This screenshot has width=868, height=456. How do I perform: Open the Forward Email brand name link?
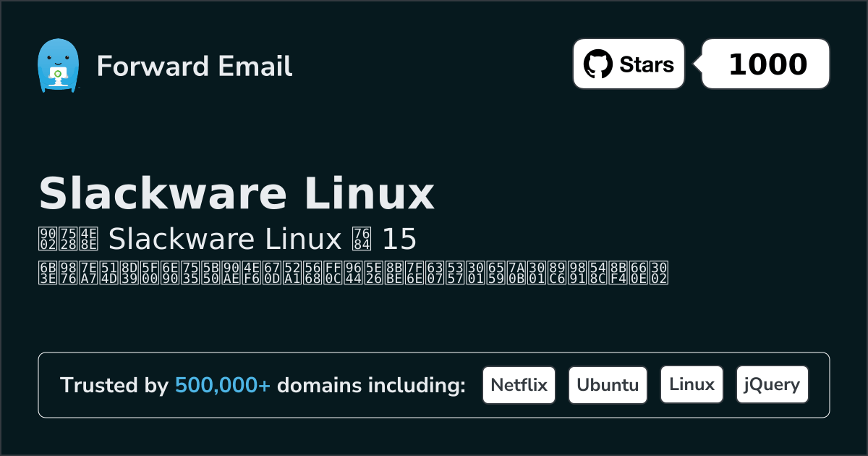[x=195, y=67]
